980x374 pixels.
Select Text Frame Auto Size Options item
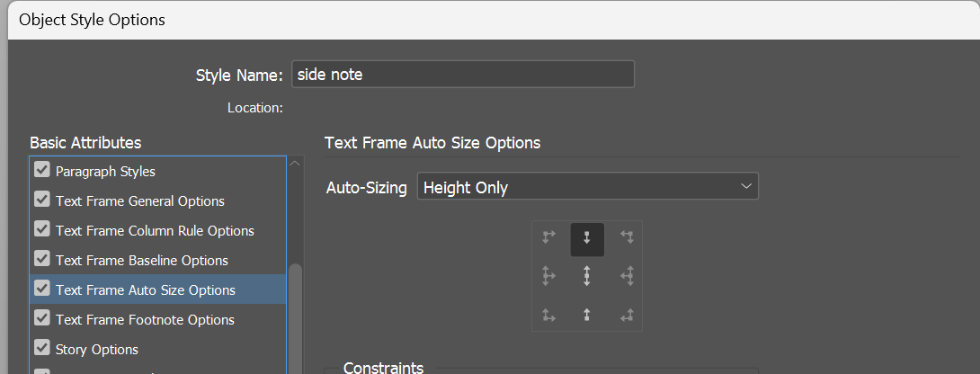tap(145, 290)
